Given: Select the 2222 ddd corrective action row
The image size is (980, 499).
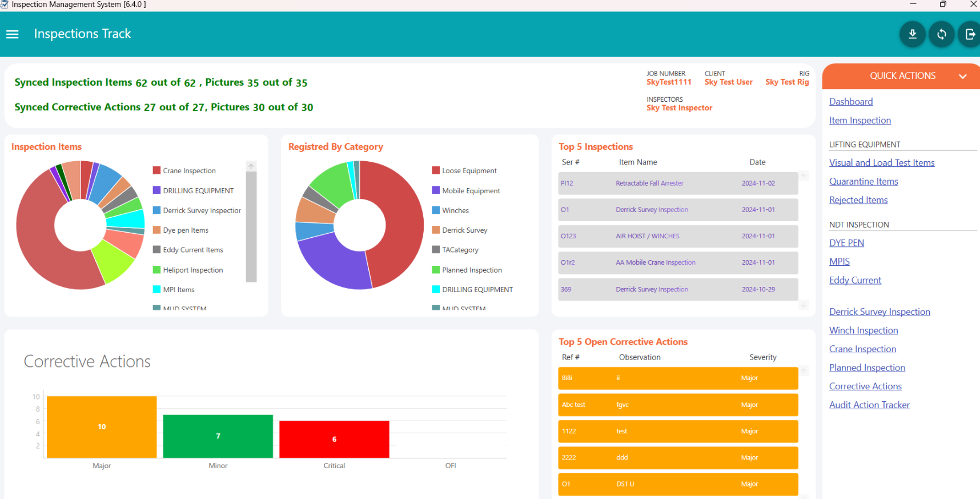Looking at the screenshot, I should point(678,458).
